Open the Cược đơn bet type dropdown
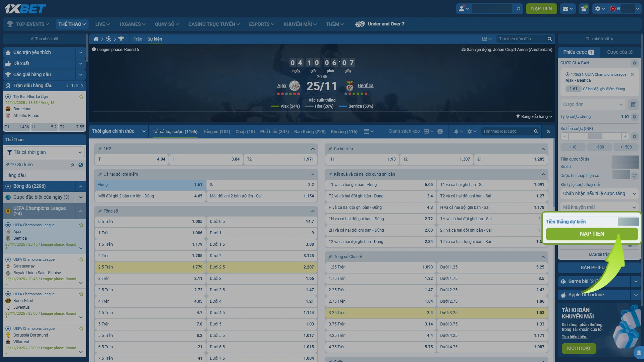Screen dimensions: 644x362 click(x=593, y=105)
